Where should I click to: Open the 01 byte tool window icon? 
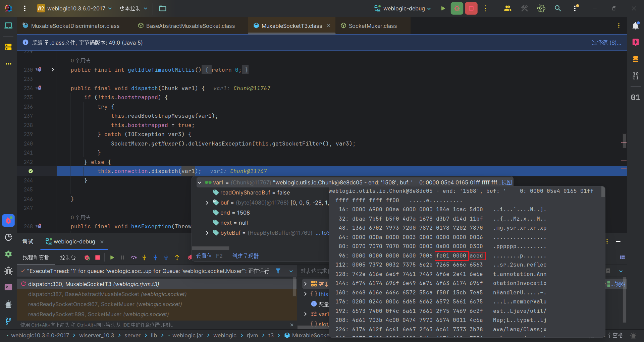pyautogui.click(x=636, y=97)
